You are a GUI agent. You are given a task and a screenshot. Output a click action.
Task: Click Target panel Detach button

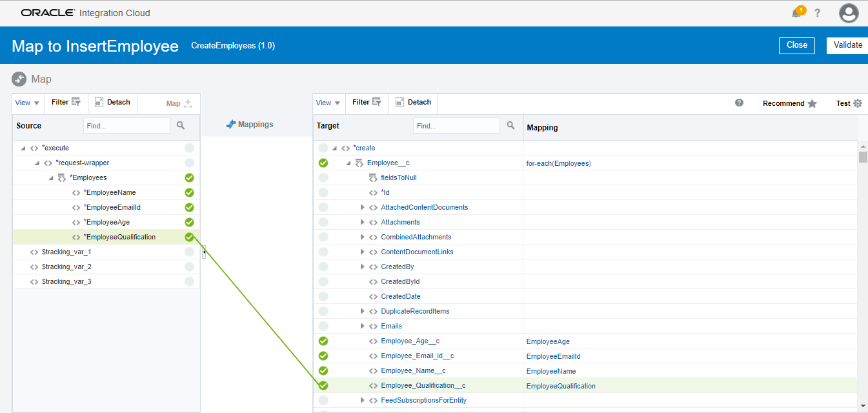[x=413, y=102]
